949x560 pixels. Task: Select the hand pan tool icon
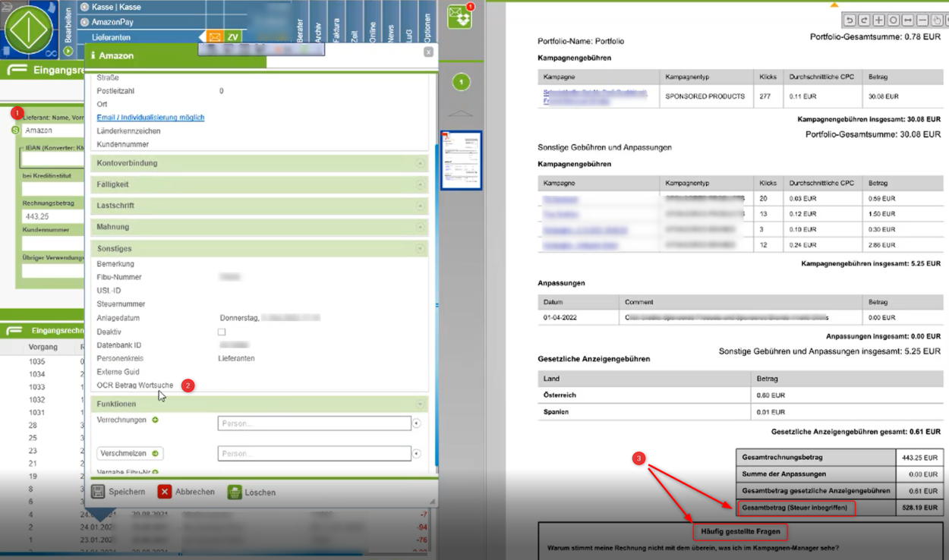937,20
